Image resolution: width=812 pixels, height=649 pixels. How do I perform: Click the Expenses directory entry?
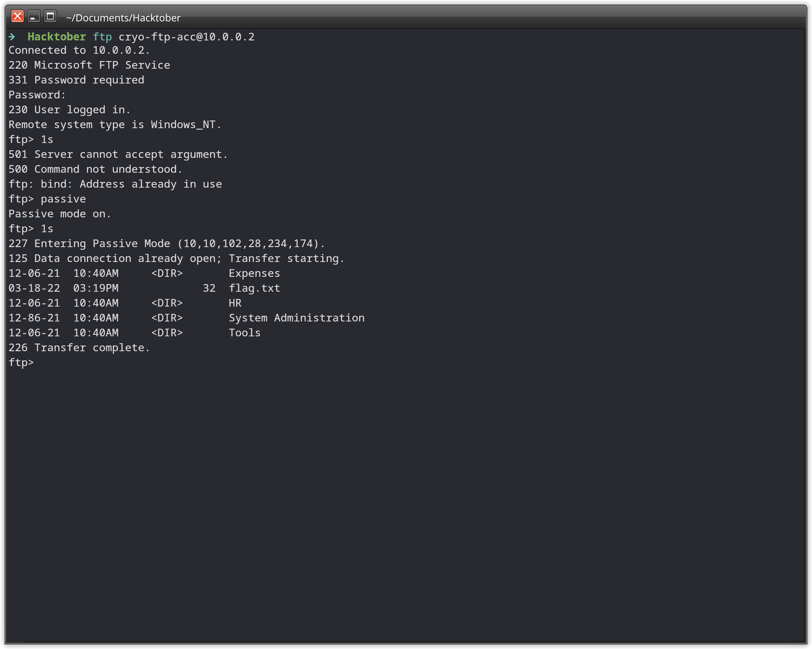pos(254,273)
